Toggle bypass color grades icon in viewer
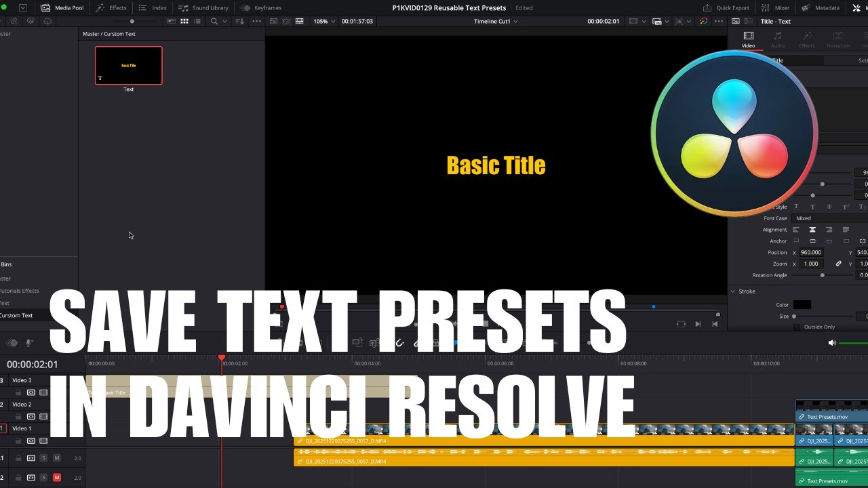Viewport: 868px width, 488px height. click(x=703, y=21)
